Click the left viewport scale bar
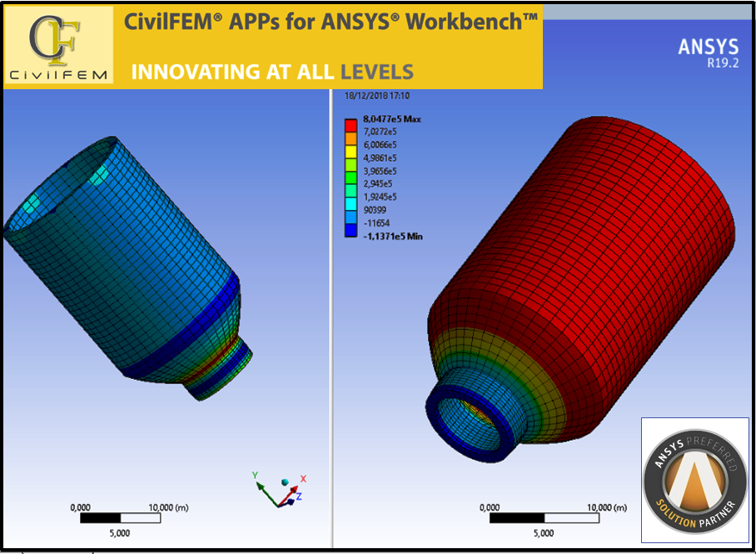 [120, 518]
